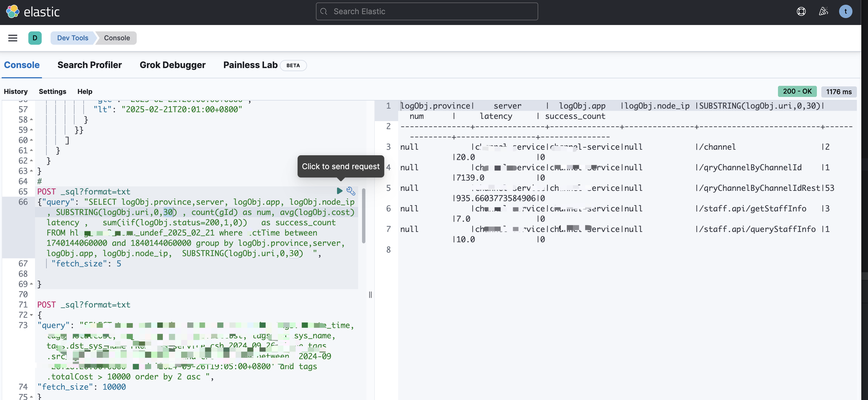Switch to the Grok Debugger tab
868x400 pixels.
click(x=172, y=65)
